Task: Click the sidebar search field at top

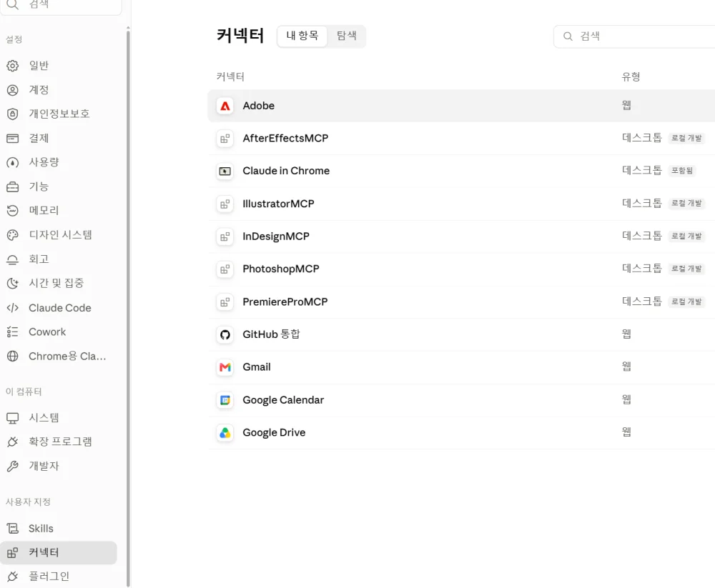Action: coord(61,6)
